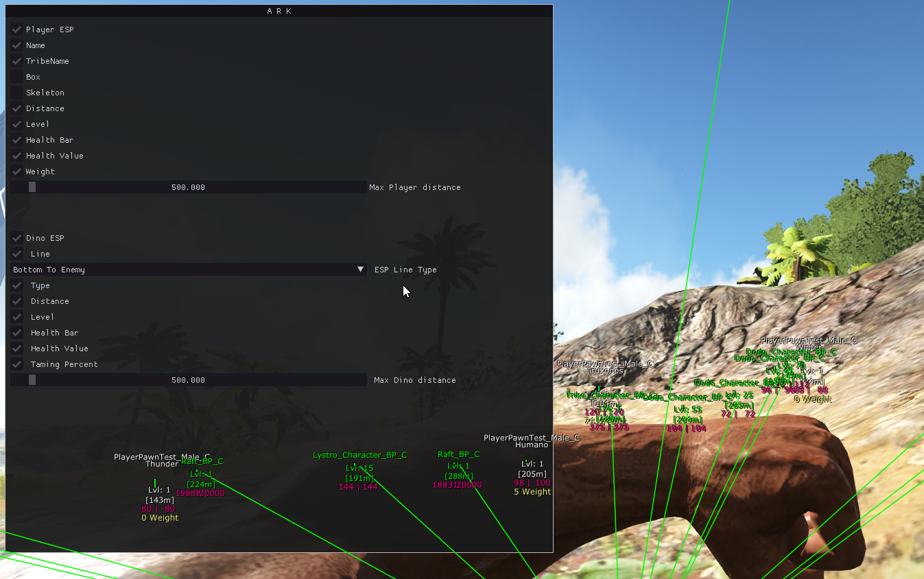This screenshot has height=579, width=924.
Task: Uncheck the dino Level checkbox
Action: coord(17,317)
